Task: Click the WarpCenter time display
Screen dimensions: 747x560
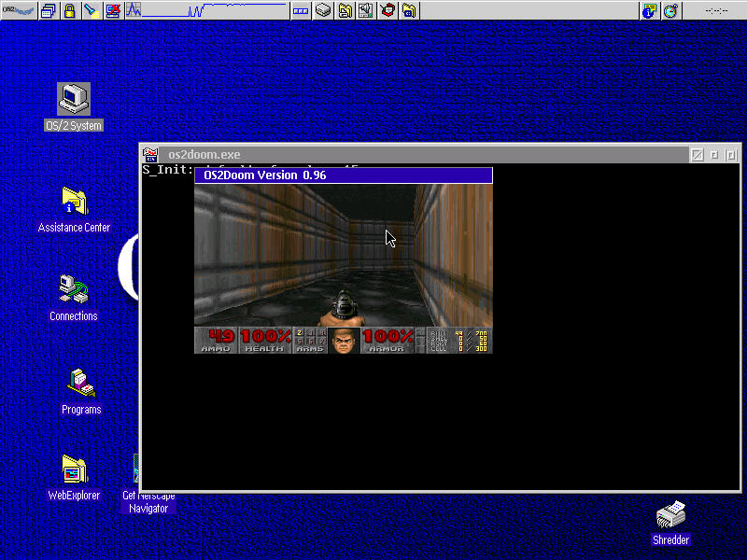Action: (715, 10)
